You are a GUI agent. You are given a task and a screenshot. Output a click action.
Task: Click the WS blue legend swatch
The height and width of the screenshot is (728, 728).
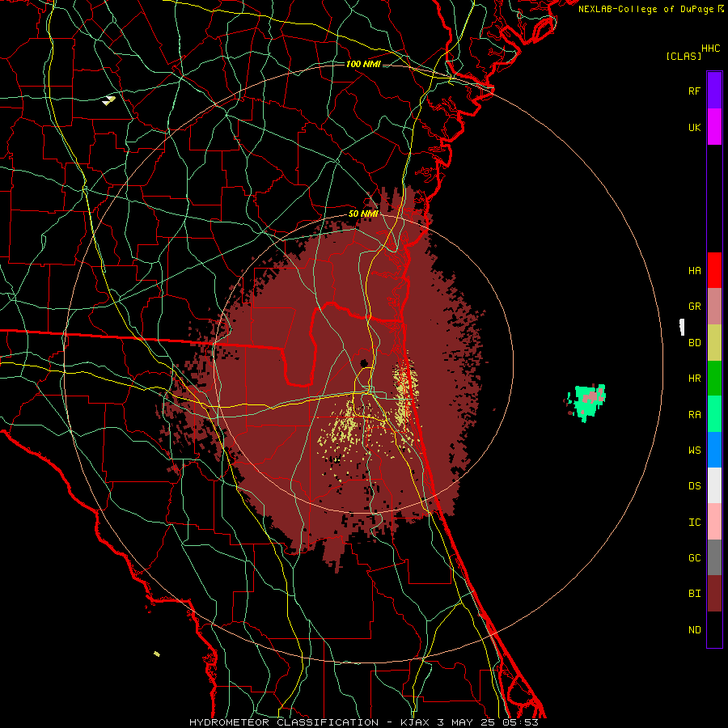click(x=714, y=450)
